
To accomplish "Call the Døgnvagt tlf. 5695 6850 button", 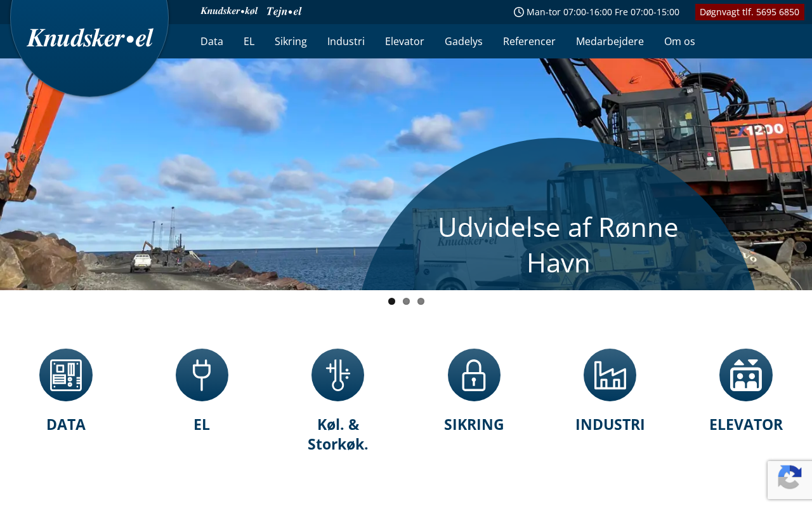I will (749, 12).
